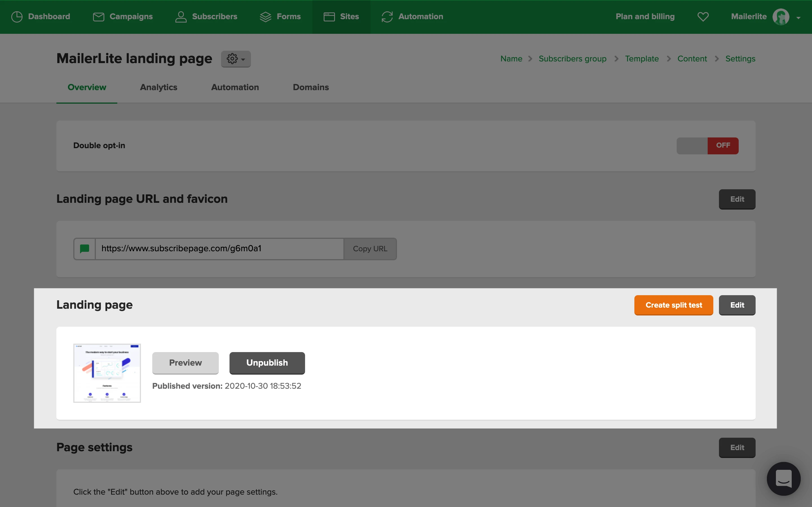
Task: Open the gear settings dropdown
Action: coord(235,59)
